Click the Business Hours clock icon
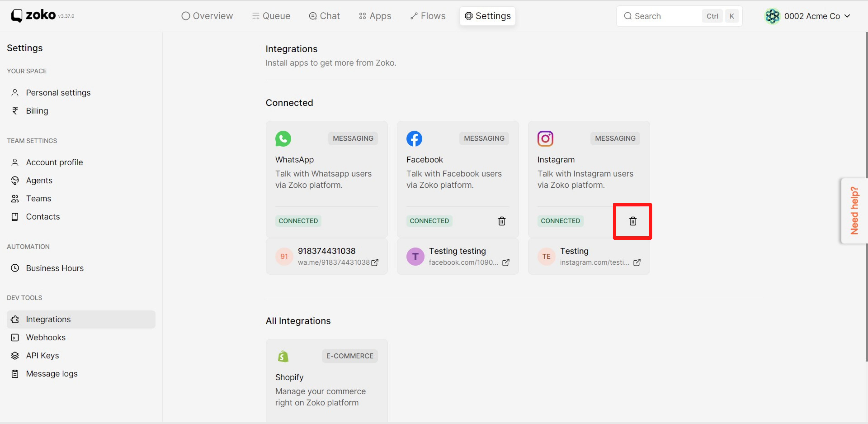The width and height of the screenshot is (868, 424). [15, 268]
